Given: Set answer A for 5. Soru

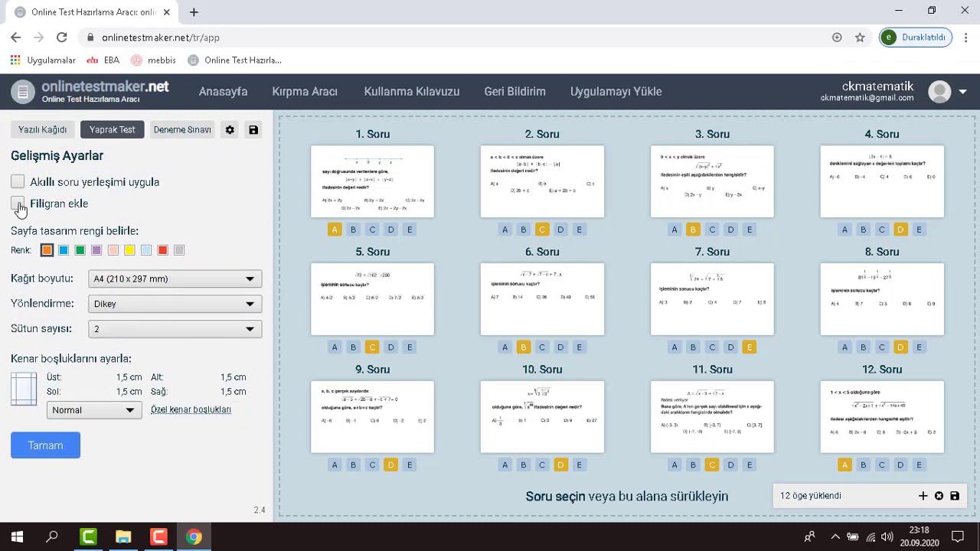Looking at the screenshot, I should [x=335, y=347].
